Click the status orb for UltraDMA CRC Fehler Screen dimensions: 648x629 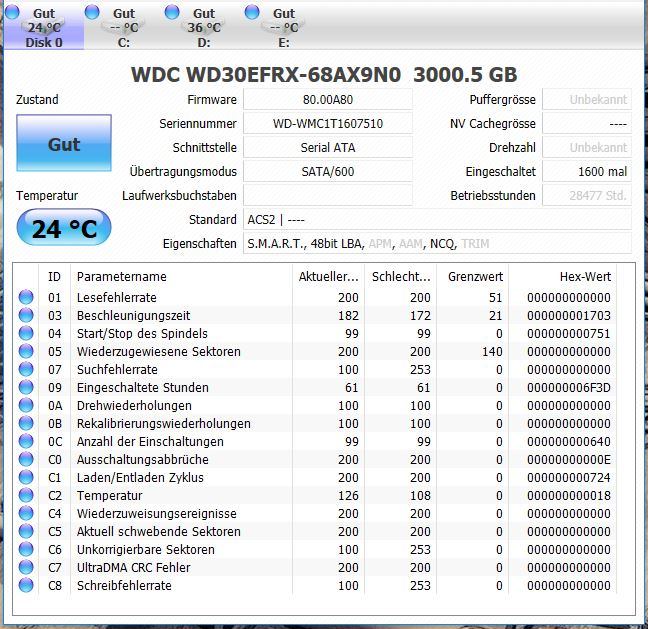click(26, 567)
